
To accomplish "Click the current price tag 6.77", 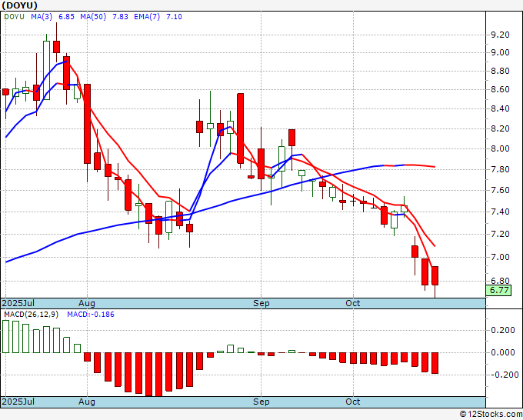I will pyautogui.click(x=499, y=290).
